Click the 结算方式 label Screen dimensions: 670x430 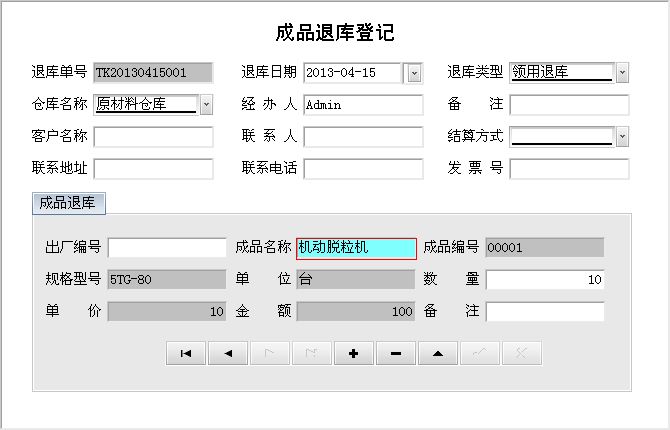click(x=475, y=136)
